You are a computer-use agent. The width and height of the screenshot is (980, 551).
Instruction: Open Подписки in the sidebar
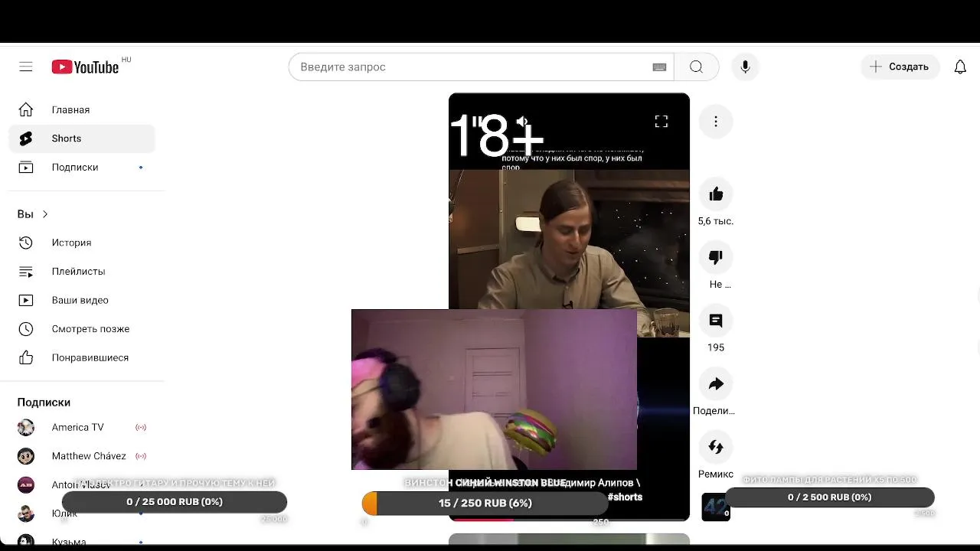coord(82,167)
